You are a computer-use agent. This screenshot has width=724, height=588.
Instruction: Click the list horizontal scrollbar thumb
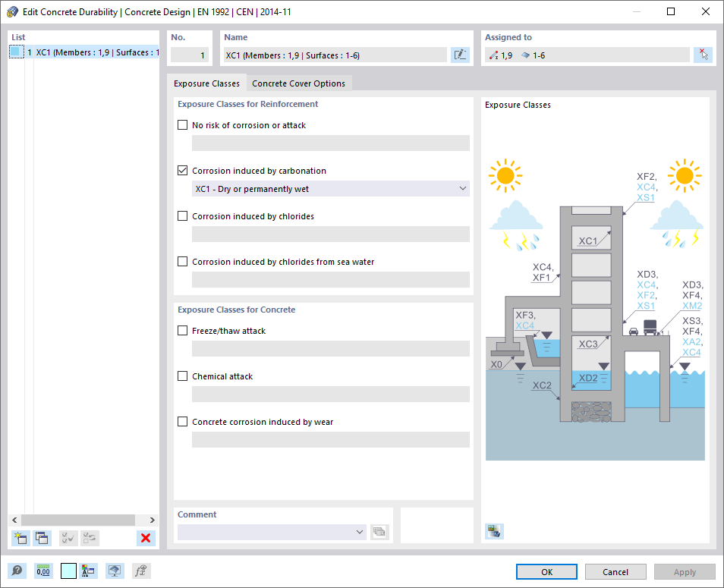tap(78, 520)
